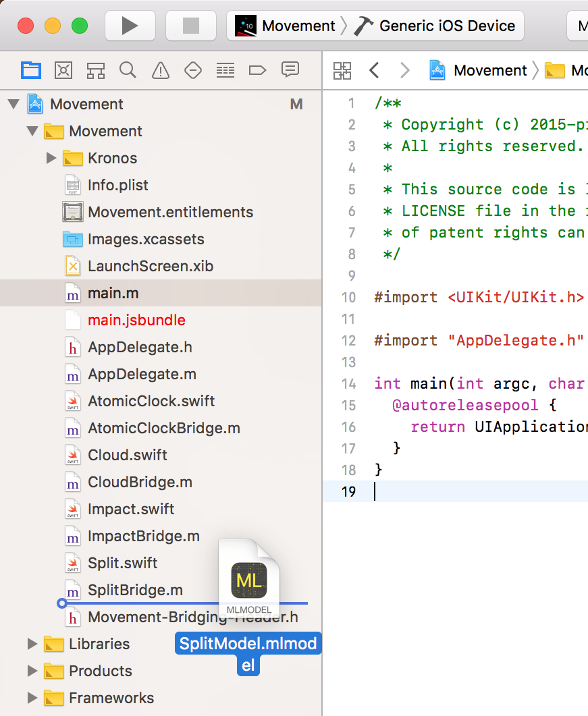The image size is (588, 716).
Task: Open the Split.swift file
Action: coord(122,563)
